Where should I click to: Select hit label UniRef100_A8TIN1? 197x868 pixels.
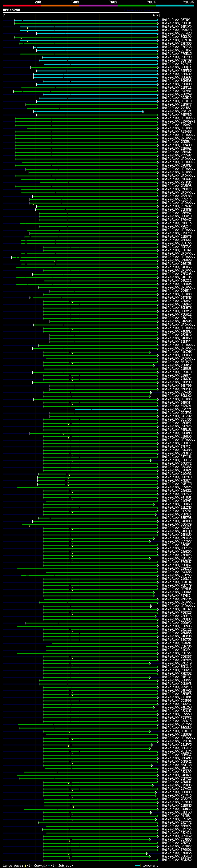177,457
